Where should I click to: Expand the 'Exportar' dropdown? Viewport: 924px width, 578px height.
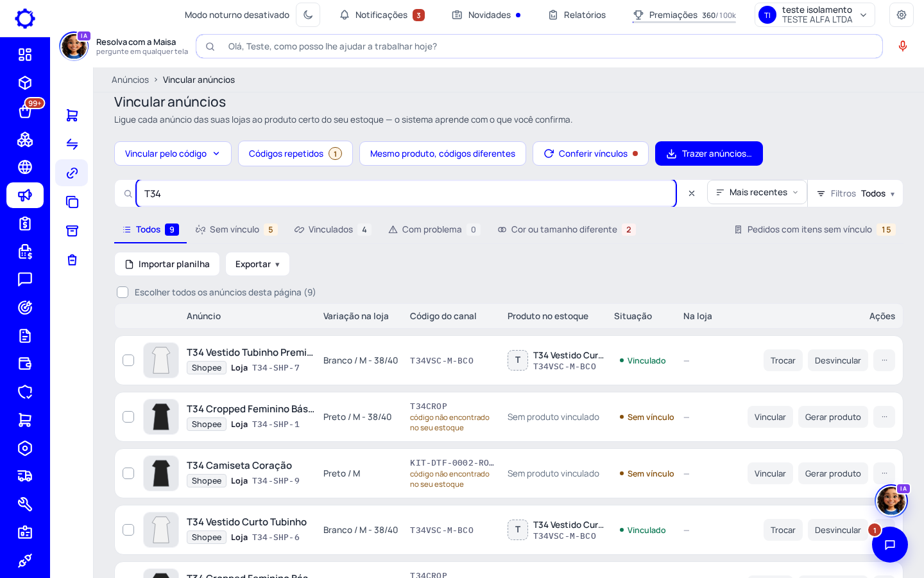tap(257, 264)
